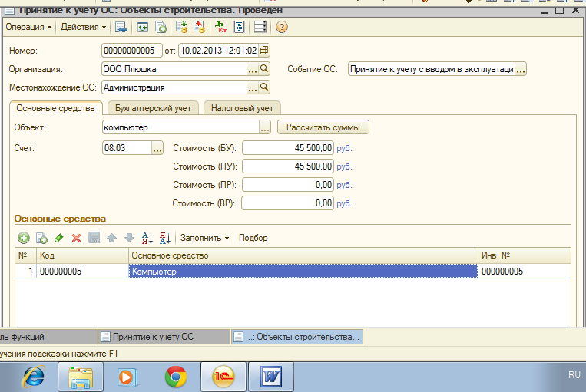The width and height of the screenshot is (586, 392).
Task: Click the Подбор button
Action: pos(253,238)
